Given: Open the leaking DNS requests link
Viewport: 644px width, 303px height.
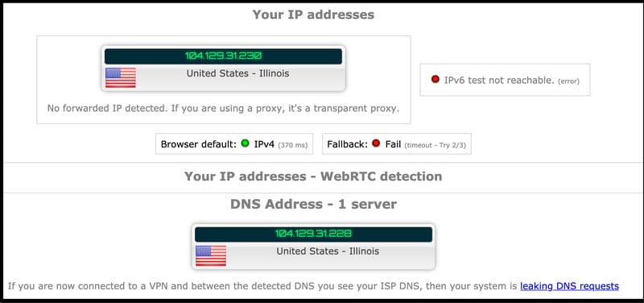Looking at the screenshot, I should tap(569, 286).
